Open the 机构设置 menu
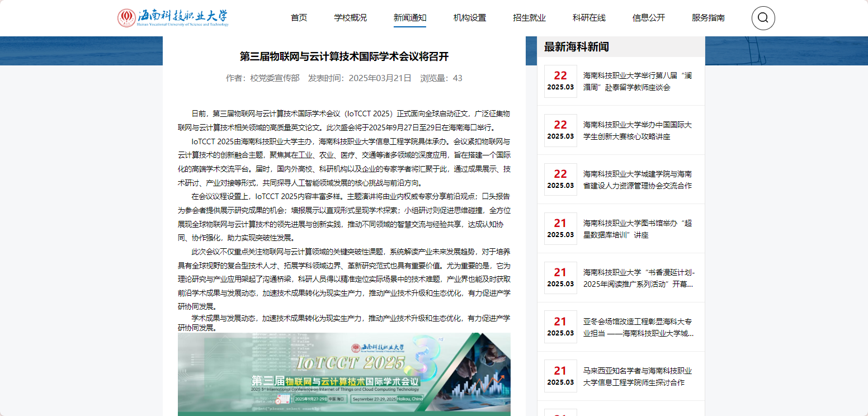 tap(470, 18)
